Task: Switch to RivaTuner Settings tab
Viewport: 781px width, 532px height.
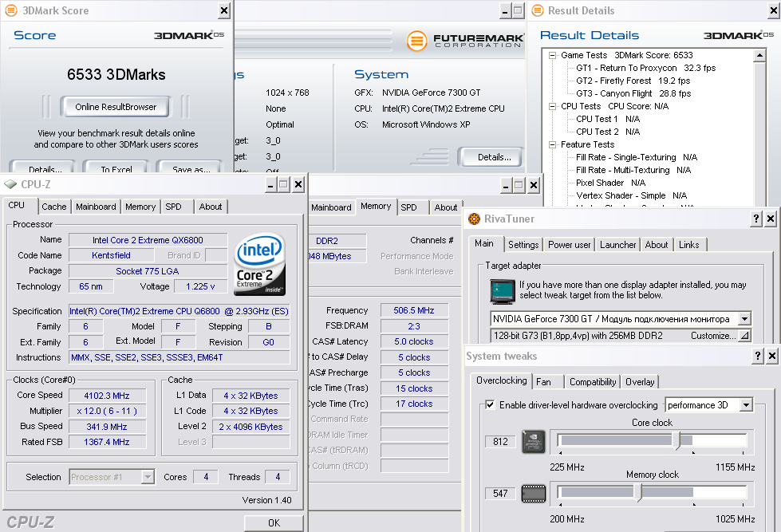Action: (523, 245)
